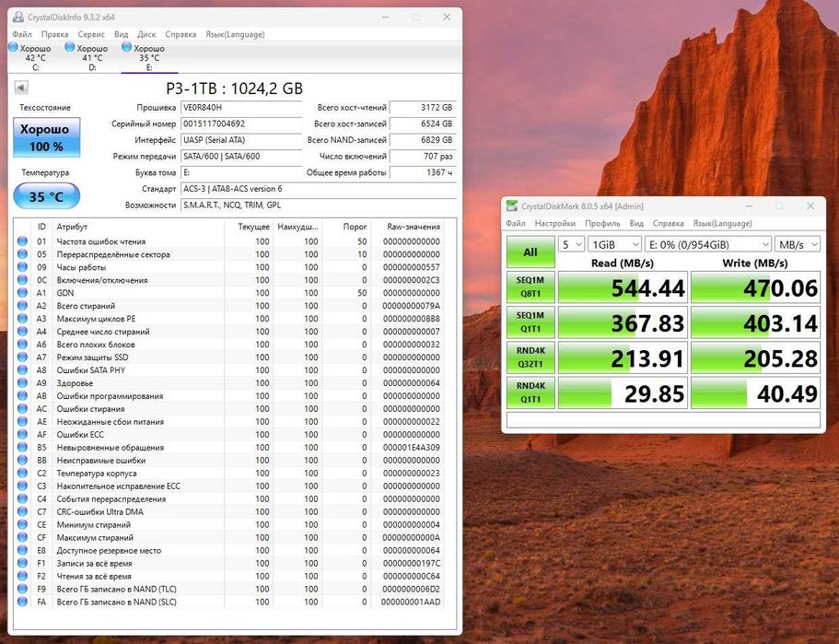The height and width of the screenshot is (644, 839).
Task: Open the test size dropdown showing 1GiB
Action: pos(614,245)
